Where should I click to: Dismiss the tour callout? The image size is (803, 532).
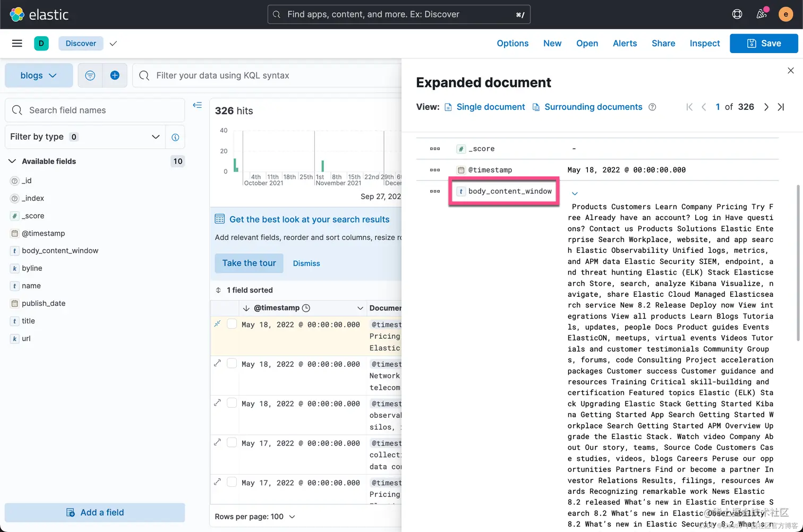[x=306, y=263]
